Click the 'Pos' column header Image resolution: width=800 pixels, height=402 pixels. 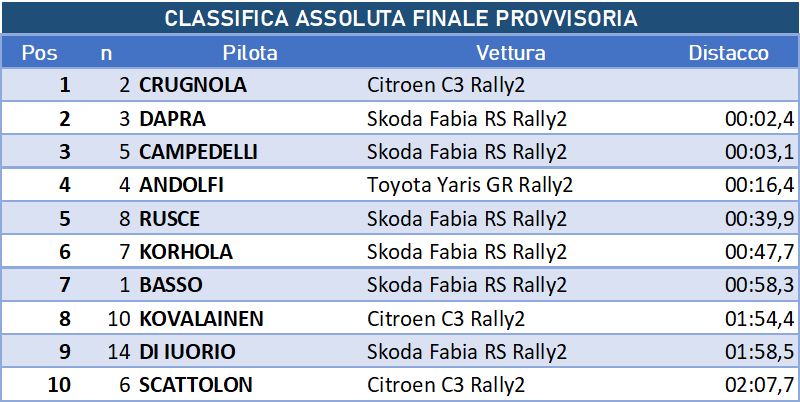click(x=39, y=53)
